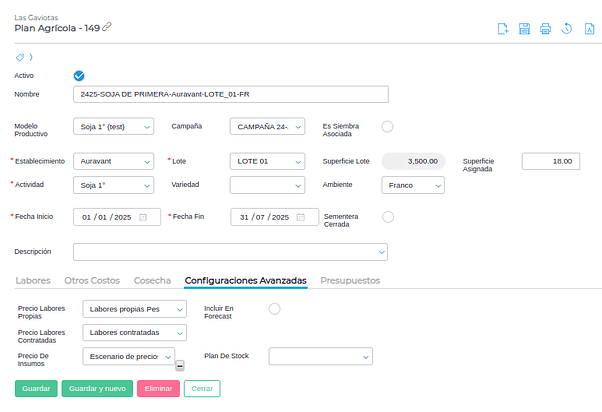Viewport: 602px width, 412px height.
Task: Click the document with letter A icon
Action: (587, 29)
